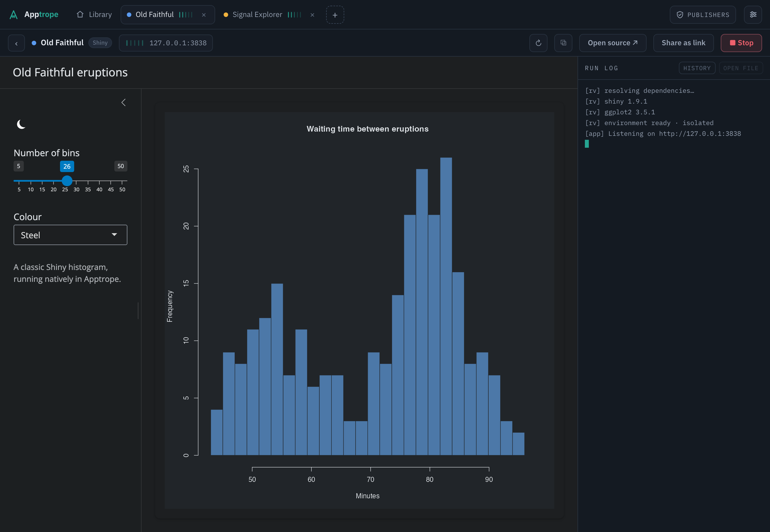Collapse the sidebar with chevron
The image size is (770, 532).
tap(123, 102)
